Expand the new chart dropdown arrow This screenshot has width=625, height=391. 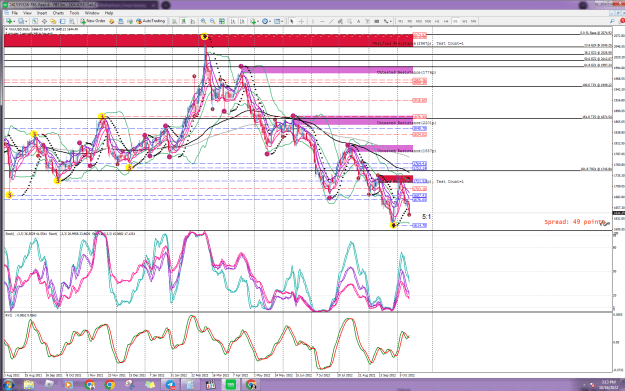pos(14,21)
